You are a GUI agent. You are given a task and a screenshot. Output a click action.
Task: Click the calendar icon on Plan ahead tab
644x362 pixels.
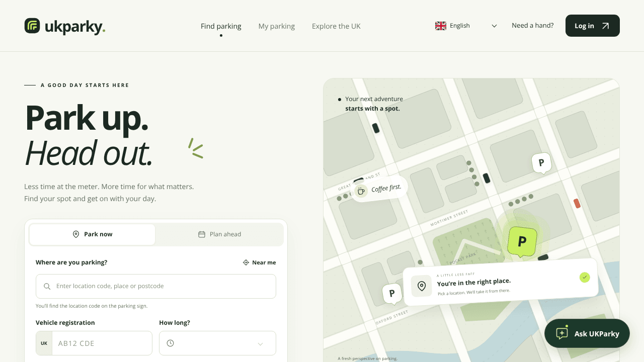coord(202,234)
